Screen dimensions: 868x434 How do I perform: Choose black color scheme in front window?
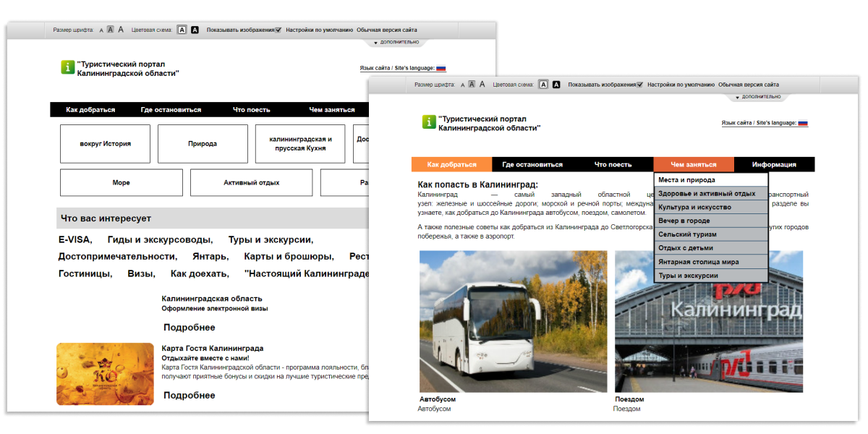(x=556, y=85)
